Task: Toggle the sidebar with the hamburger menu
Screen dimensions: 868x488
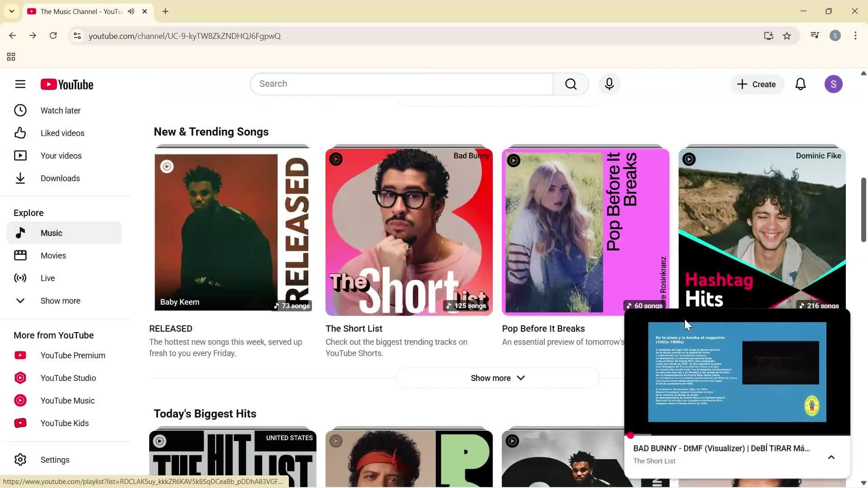Action: pos(20,84)
